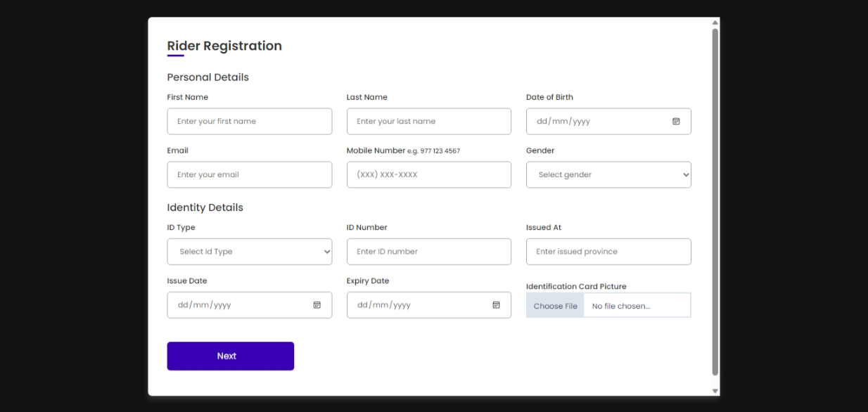This screenshot has height=412, width=868.
Task: Click the scrollbar up arrow
Action: click(715, 22)
